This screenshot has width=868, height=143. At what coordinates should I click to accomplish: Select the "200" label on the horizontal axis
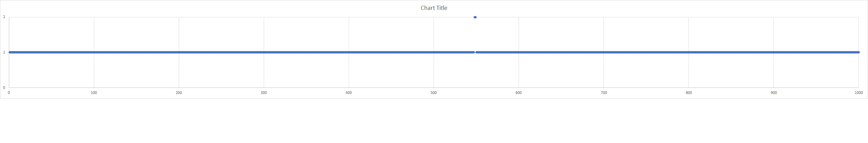point(179,93)
